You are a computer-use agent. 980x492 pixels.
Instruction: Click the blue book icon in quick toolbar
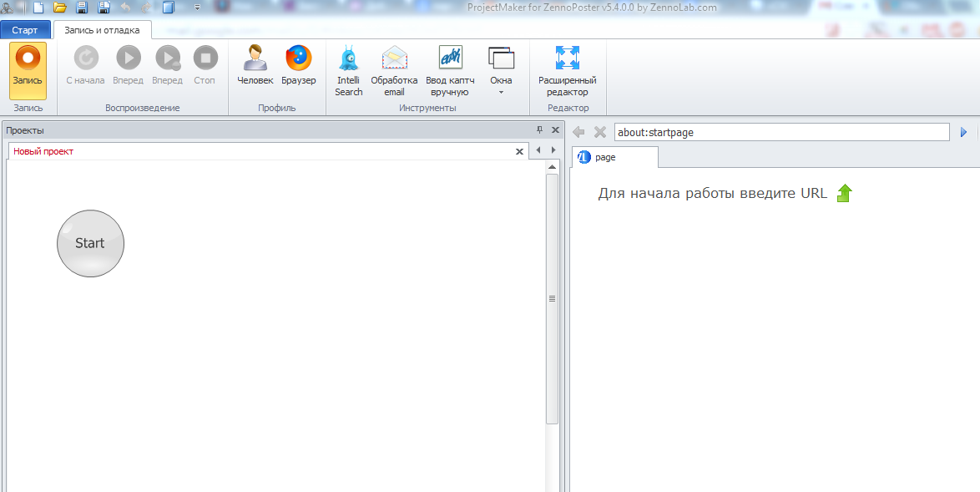(x=169, y=8)
